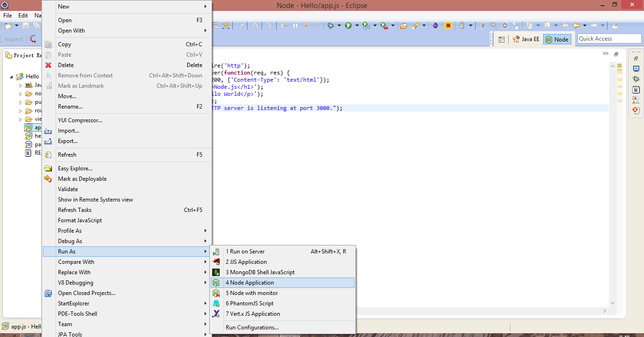This screenshot has height=337, width=644.
Task: Click the Node Application icon
Action: coord(216,283)
